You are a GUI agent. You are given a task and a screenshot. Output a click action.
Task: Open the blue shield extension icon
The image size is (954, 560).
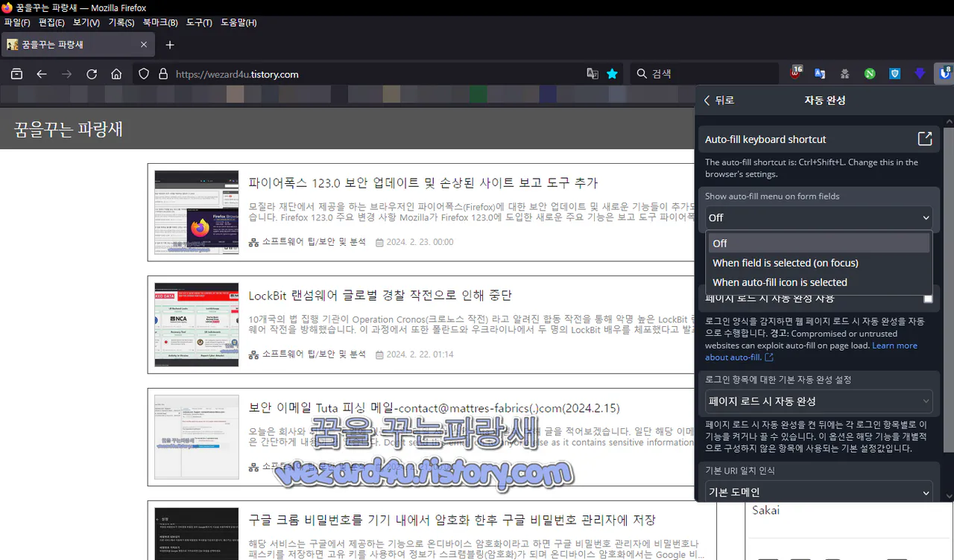click(x=895, y=74)
